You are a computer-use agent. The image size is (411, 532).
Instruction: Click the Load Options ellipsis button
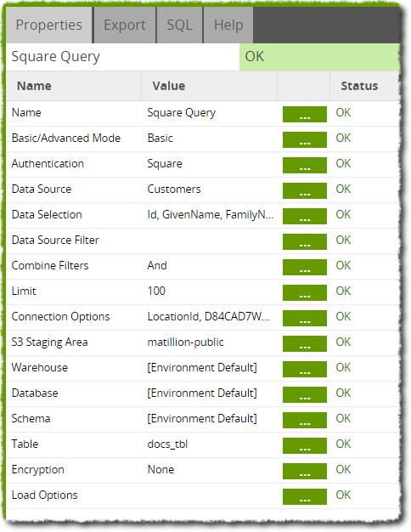coord(305,496)
